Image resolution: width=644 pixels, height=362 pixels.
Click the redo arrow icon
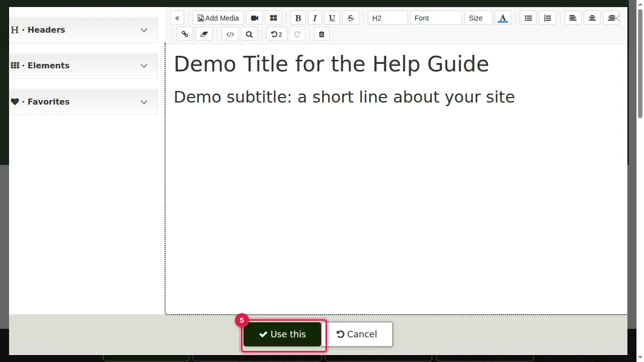click(297, 34)
